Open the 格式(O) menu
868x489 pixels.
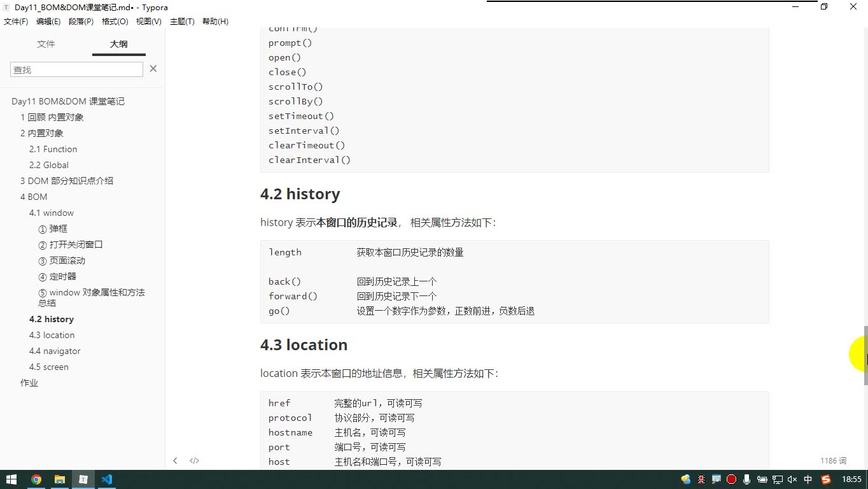(x=115, y=21)
